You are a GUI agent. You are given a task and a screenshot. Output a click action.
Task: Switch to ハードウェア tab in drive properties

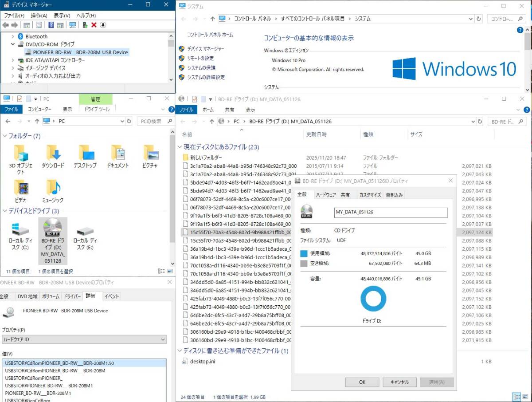(326, 195)
